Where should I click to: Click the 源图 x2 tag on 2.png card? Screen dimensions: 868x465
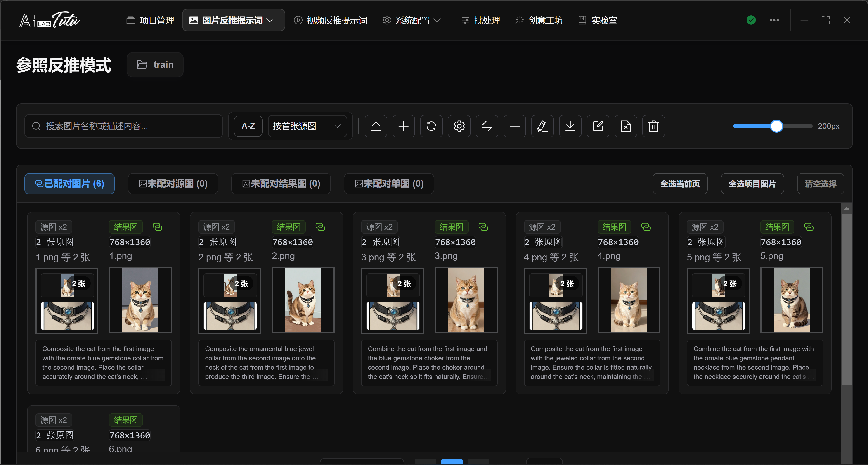pos(216,227)
